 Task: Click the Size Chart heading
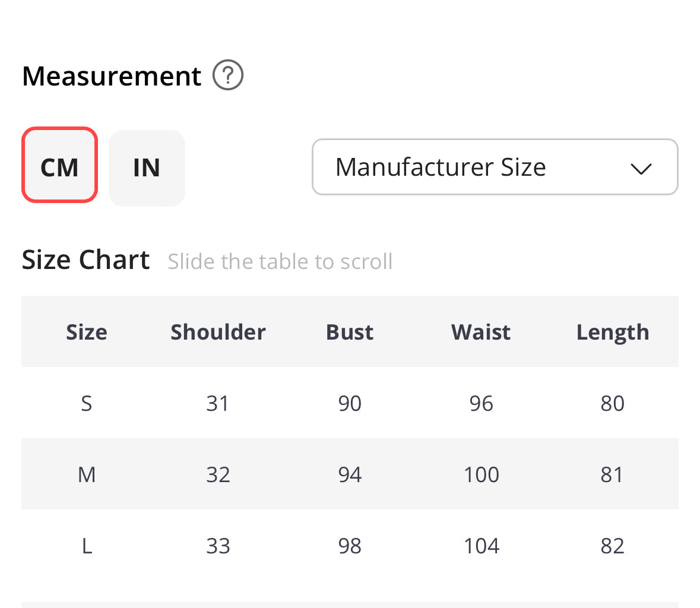86,260
